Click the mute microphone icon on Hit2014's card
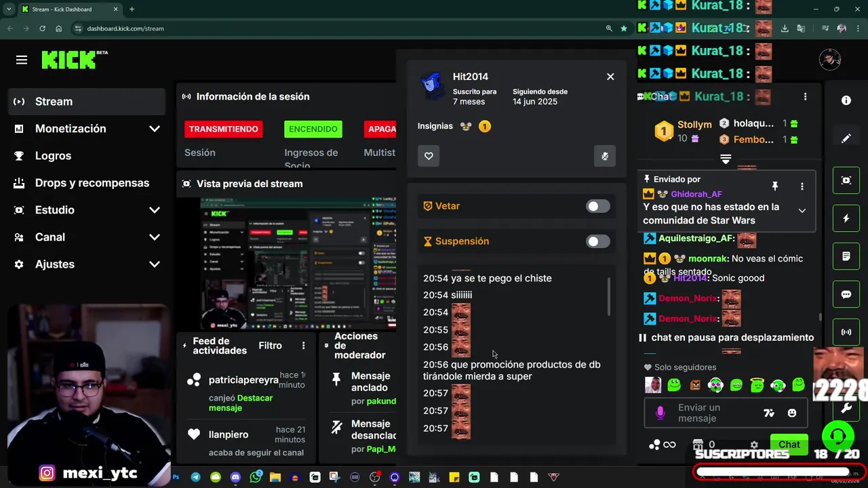Viewport: 868px width, 488px height. point(605,156)
